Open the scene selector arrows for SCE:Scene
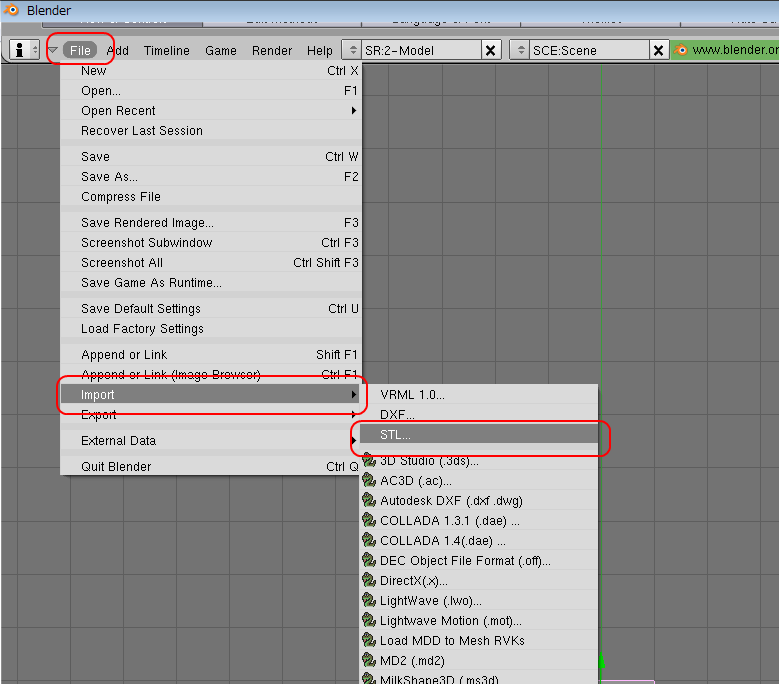779x684 pixels. [x=520, y=50]
